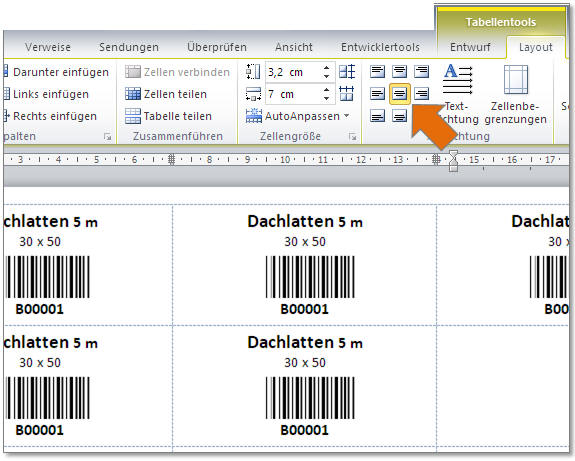Select barcode in second row left cell

click(48, 398)
